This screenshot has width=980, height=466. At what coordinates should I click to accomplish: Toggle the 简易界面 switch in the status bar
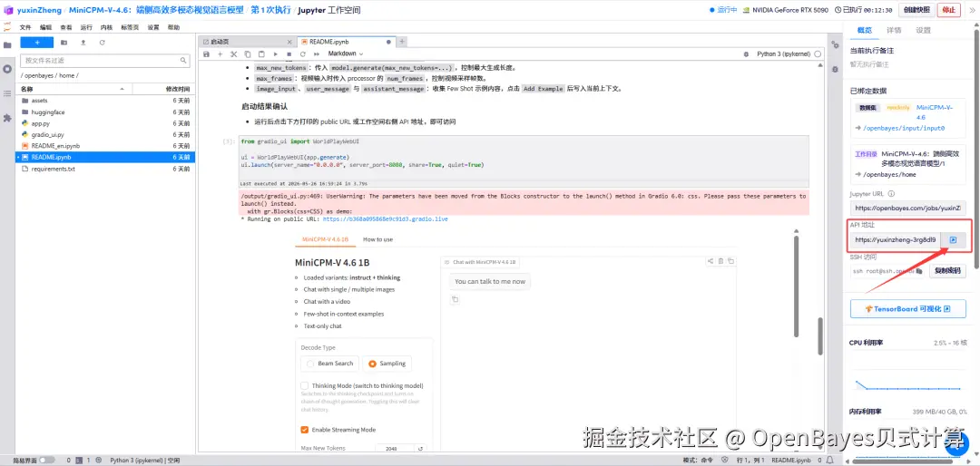[46, 461]
